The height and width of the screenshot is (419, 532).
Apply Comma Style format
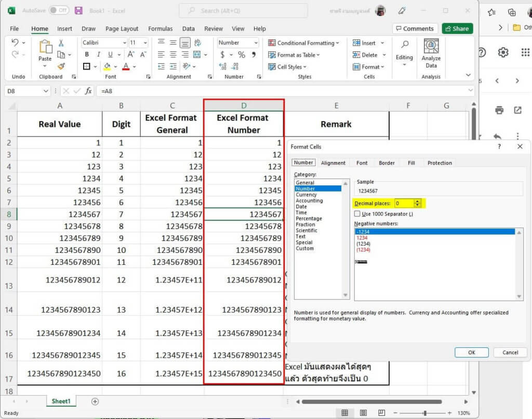coord(254,55)
